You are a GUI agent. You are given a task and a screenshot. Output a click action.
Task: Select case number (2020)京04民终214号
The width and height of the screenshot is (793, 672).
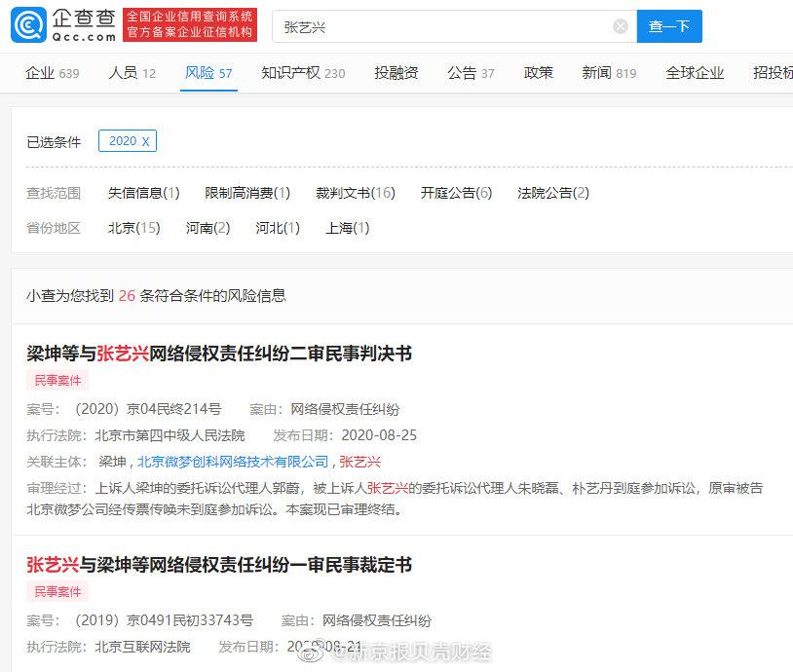click(148, 409)
